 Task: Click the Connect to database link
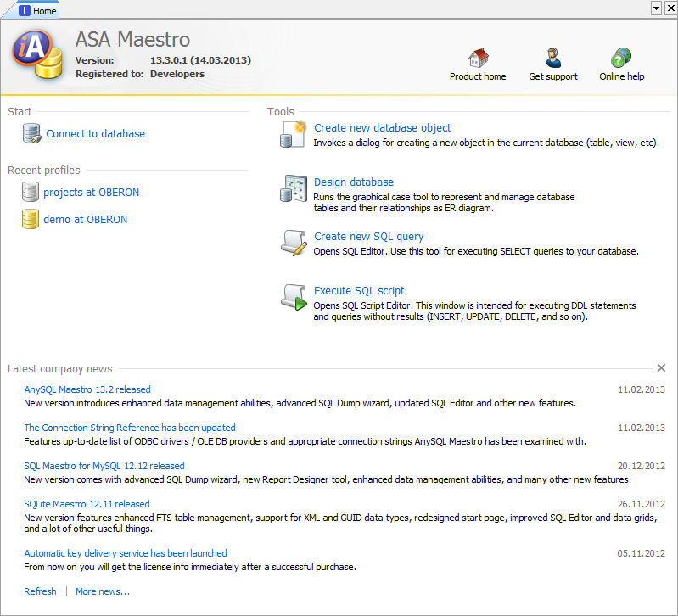(96, 133)
